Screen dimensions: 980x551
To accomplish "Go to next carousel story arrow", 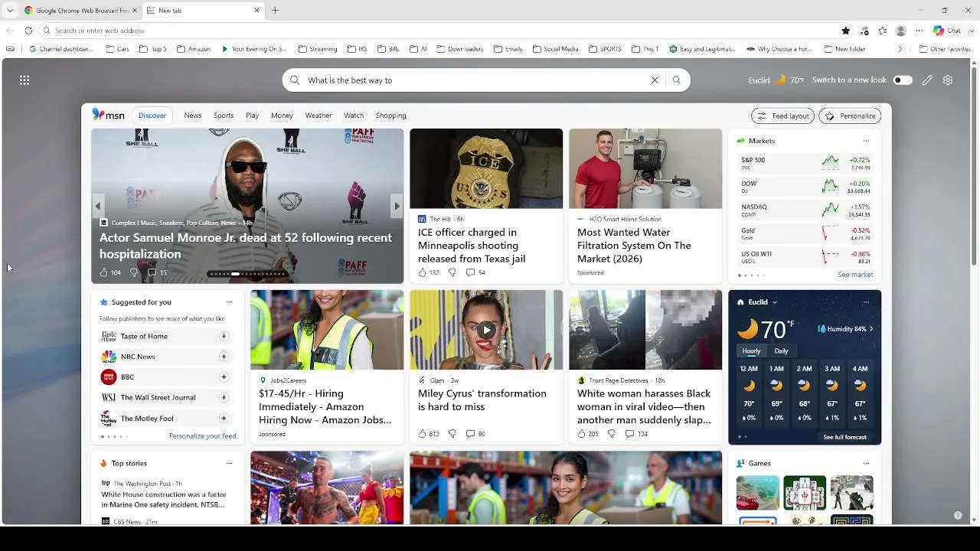I will [x=397, y=206].
